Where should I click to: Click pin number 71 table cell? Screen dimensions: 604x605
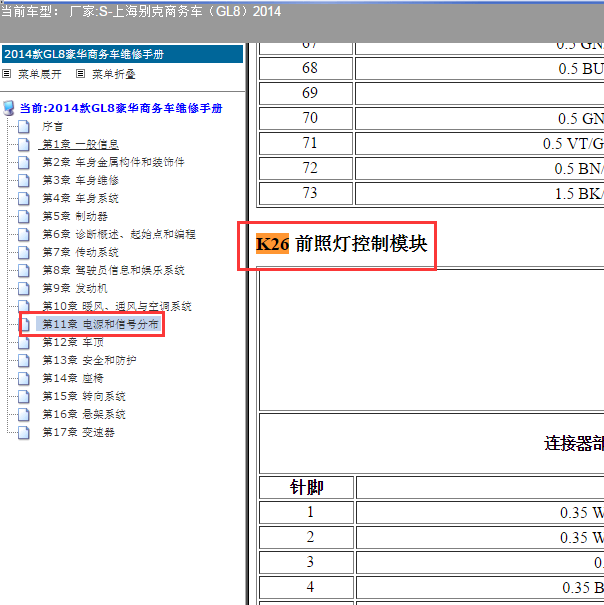306,144
